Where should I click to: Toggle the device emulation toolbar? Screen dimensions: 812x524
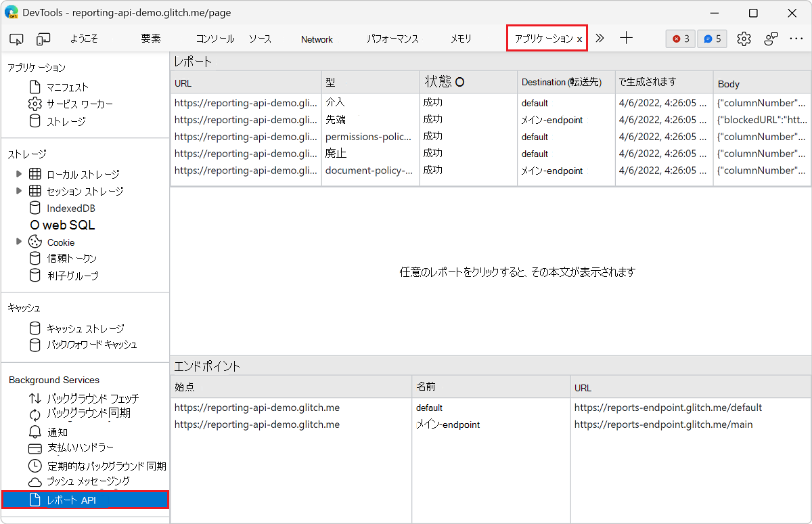click(x=43, y=39)
